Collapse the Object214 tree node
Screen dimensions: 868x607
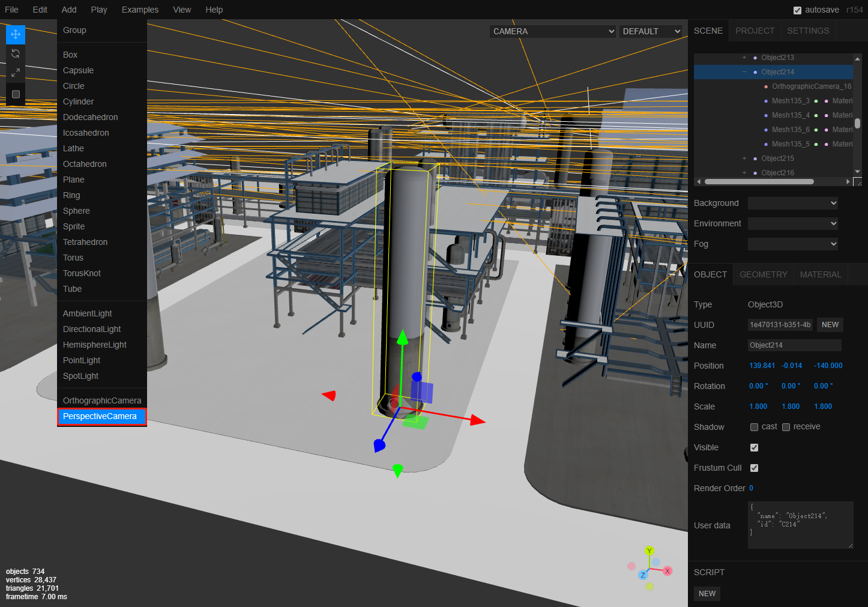744,72
